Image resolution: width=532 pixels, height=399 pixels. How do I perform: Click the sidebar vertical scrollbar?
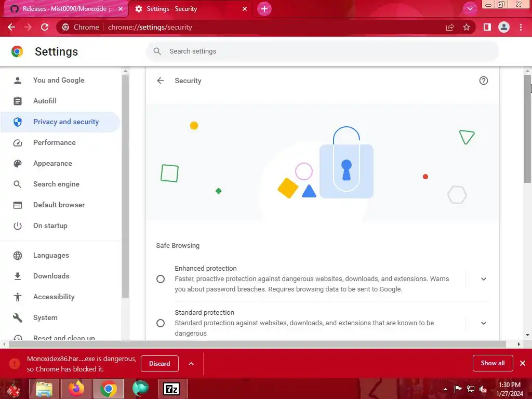[126, 186]
